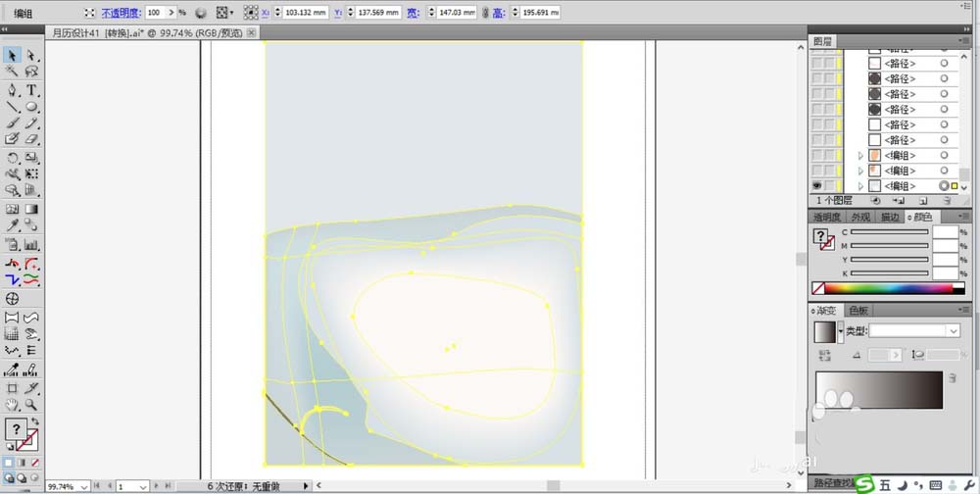Screen dimensions: 980x494
Task: Switch toolbox paint mode to Color
Action: (x=9, y=464)
